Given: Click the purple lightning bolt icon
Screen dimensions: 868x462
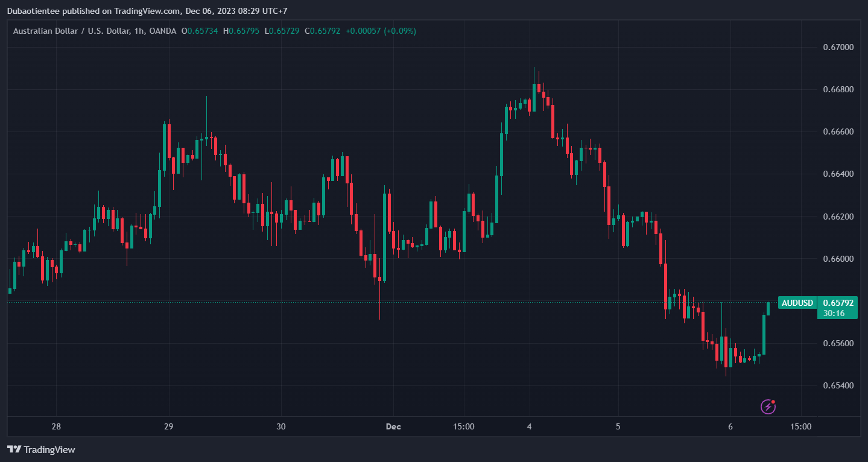Looking at the screenshot, I should click(x=768, y=407).
